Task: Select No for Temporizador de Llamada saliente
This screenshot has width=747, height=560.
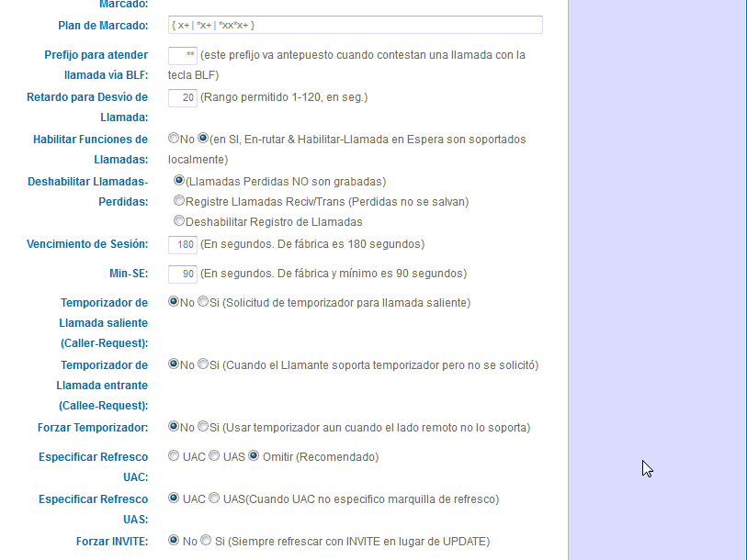Action: [172, 301]
